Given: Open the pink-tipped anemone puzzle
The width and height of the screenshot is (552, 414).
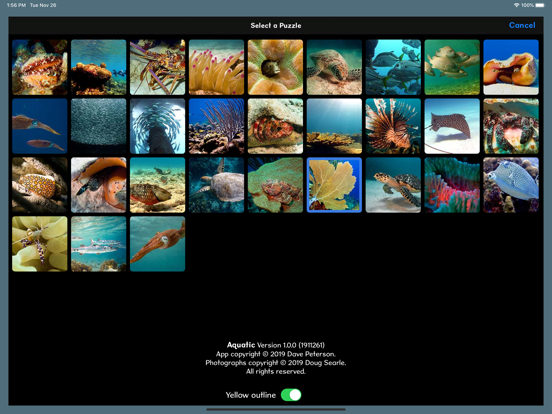Looking at the screenshot, I should [x=217, y=67].
